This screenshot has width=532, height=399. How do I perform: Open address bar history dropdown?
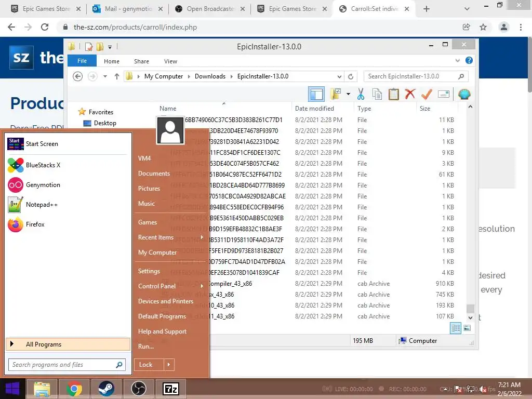pos(339,76)
